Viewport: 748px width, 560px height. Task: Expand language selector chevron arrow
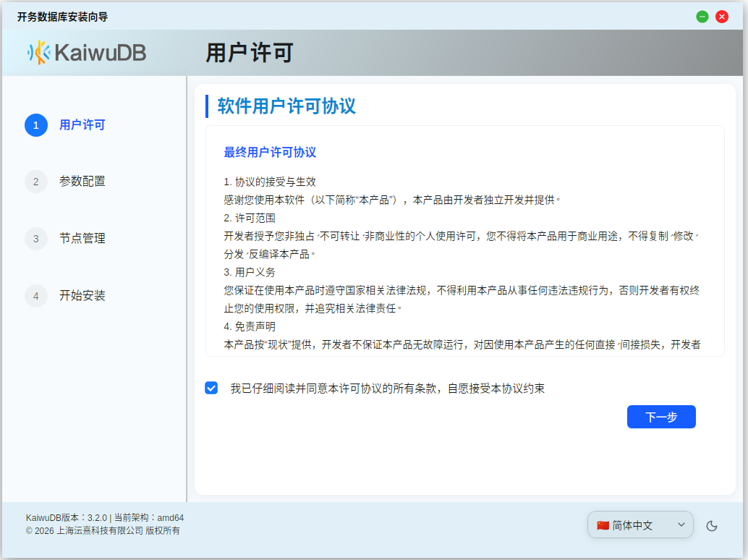[681, 525]
